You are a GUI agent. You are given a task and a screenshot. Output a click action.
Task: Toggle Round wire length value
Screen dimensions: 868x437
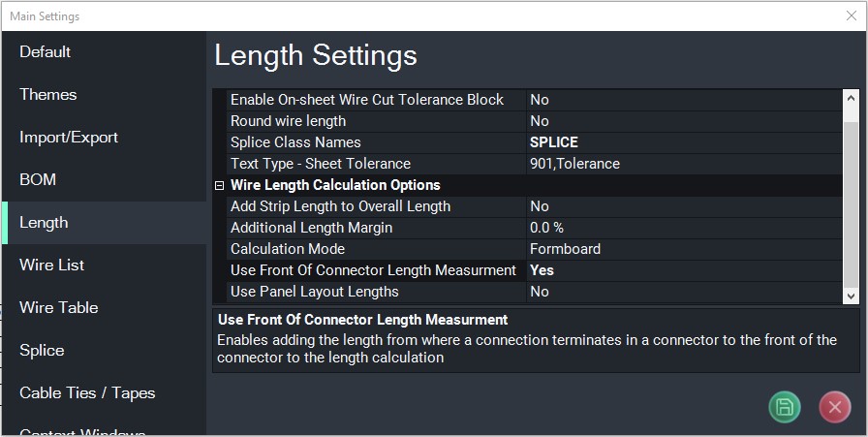click(684, 121)
